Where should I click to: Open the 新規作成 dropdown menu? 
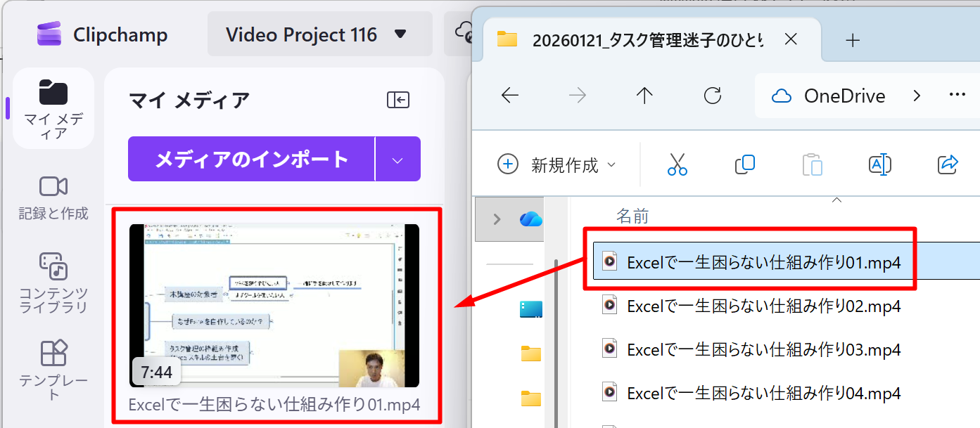click(556, 164)
